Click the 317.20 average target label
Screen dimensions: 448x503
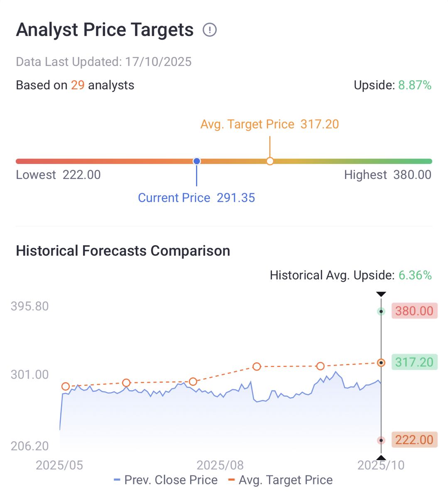tap(414, 362)
